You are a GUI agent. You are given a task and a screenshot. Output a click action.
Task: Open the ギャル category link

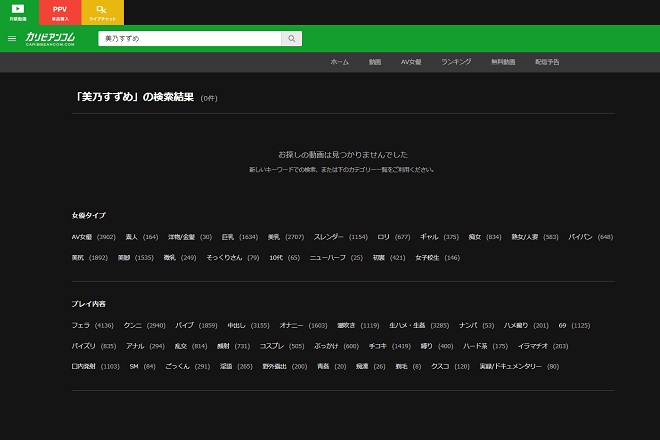coord(429,237)
